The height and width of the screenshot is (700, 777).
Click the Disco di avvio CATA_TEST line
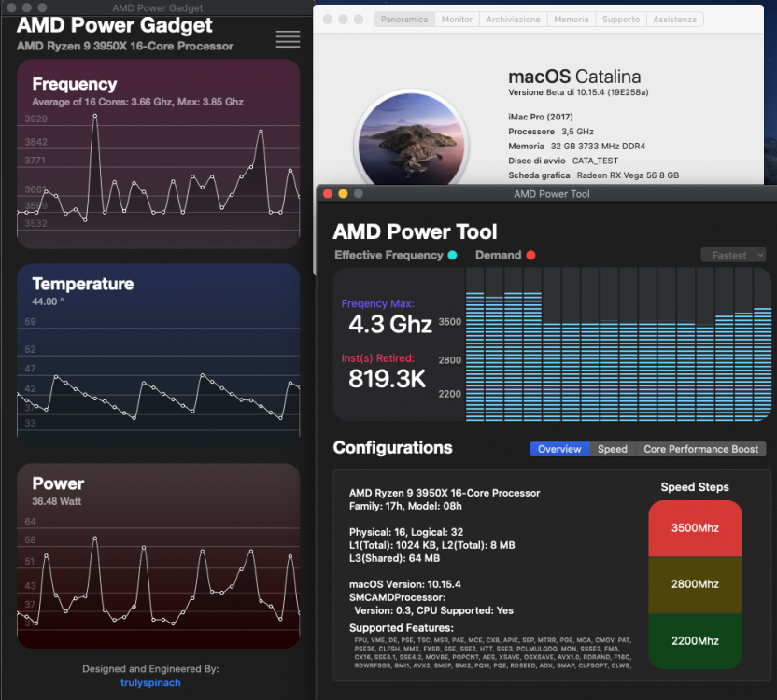(563, 161)
